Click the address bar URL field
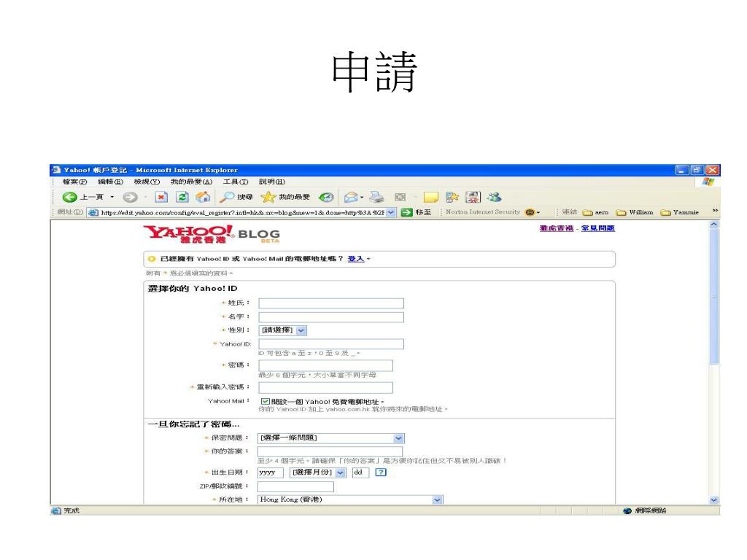Image resolution: width=747 pixels, height=560 pixels. 242,212
